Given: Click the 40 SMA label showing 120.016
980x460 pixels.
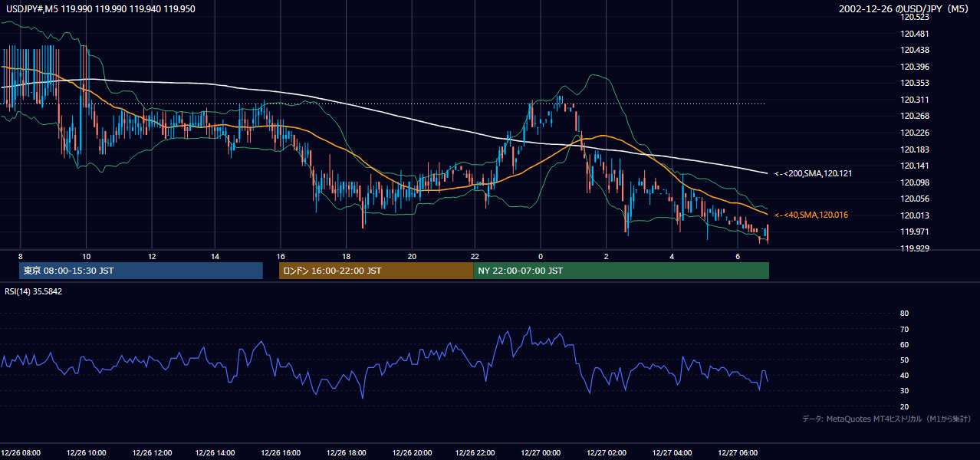Looking at the screenshot, I should click(811, 215).
